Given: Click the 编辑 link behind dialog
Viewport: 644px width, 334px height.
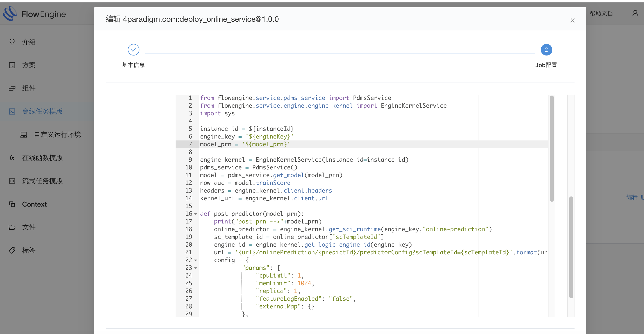Looking at the screenshot, I should click(632, 197).
